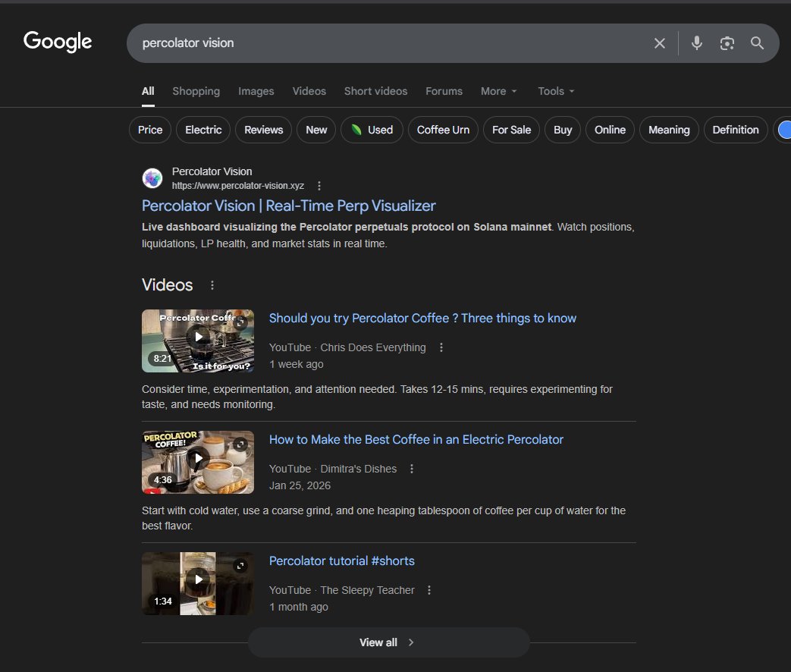The height and width of the screenshot is (672, 791).
Task: Expand preview icon on the 4:36 thumbnail
Action: click(240, 444)
